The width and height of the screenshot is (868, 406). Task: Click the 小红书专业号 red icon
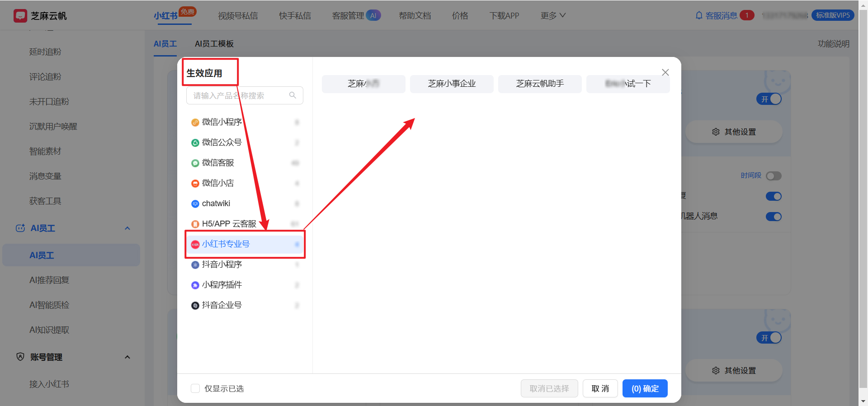click(195, 245)
